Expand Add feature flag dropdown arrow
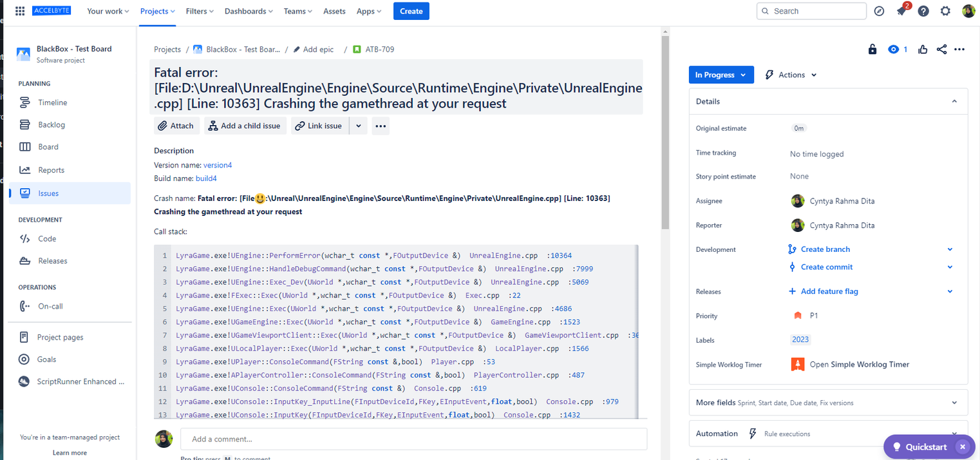 (950, 291)
